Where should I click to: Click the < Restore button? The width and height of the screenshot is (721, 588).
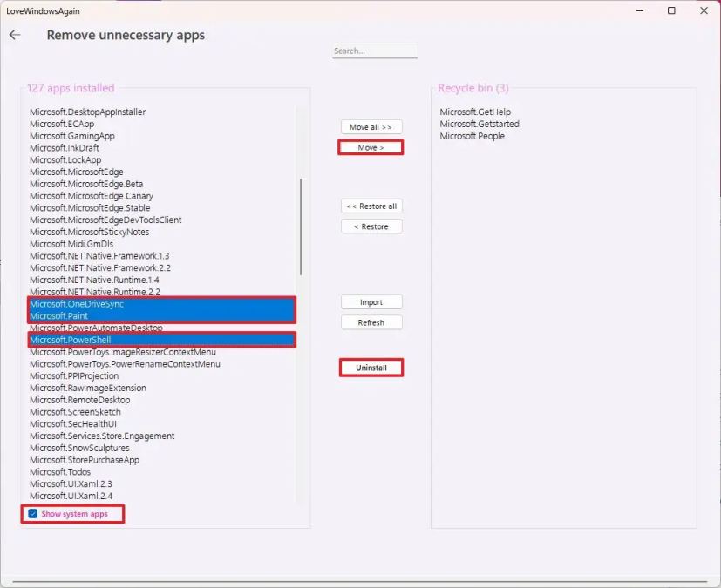pyautogui.click(x=371, y=226)
